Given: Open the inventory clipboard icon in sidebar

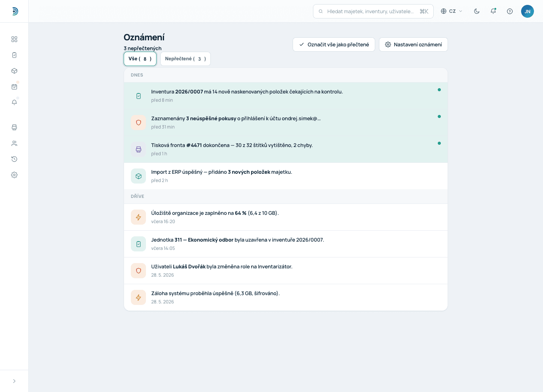Looking at the screenshot, I should (14, 55).
